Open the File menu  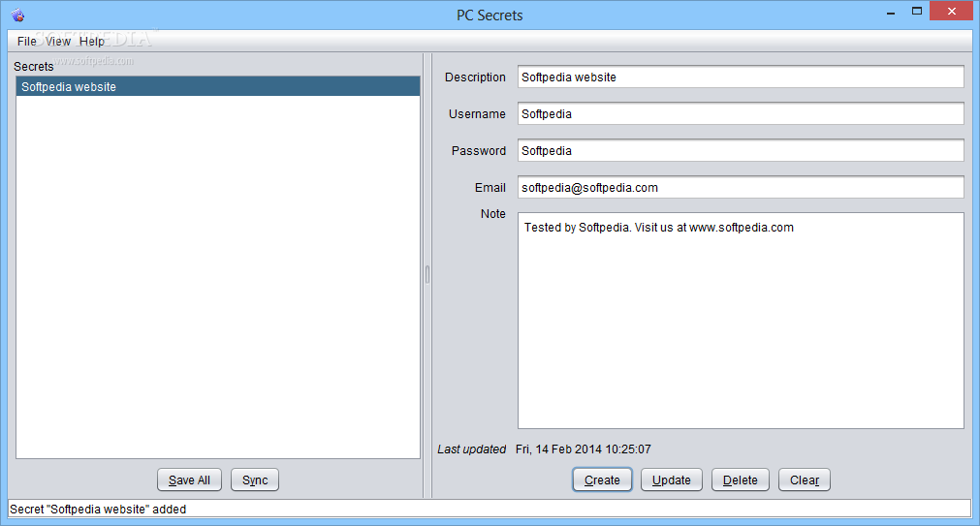tap(26, 42)
